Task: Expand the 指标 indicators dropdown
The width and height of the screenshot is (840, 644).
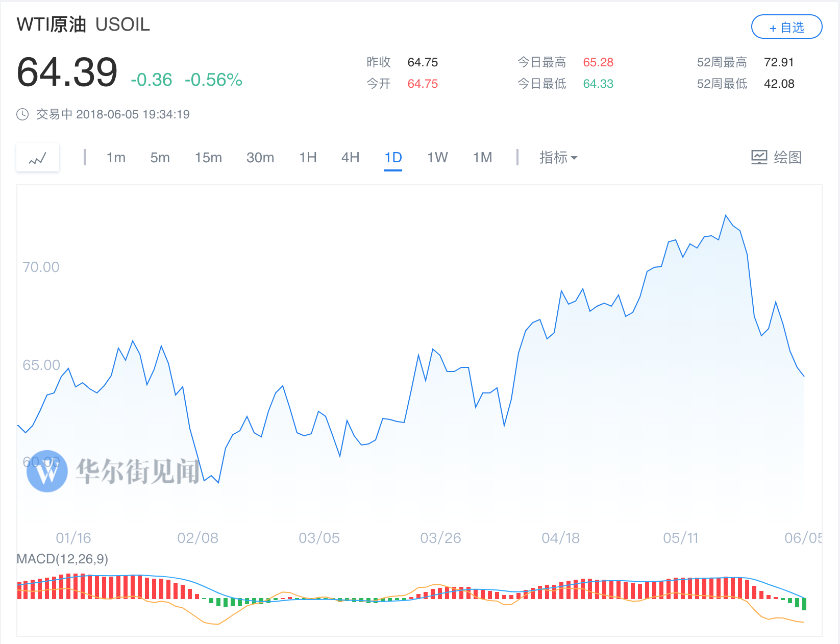Action: pos(558,158)
